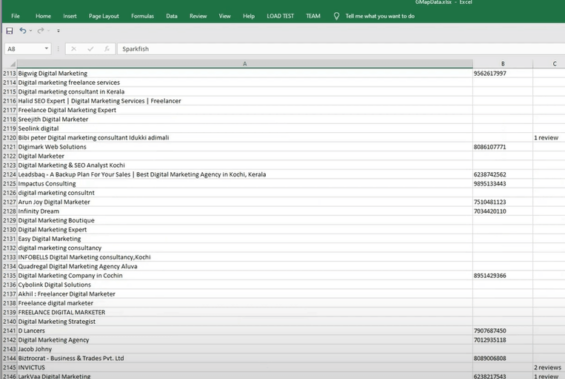565x379 pixels.
Task: Open the Undo history dropdown arrow
Action: click(31, 31)
